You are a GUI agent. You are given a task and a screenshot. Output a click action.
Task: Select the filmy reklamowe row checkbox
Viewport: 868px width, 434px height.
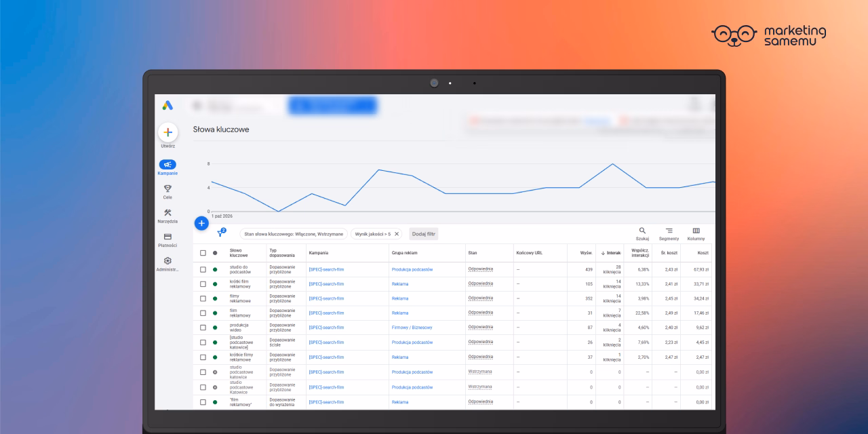pos(203,298)
